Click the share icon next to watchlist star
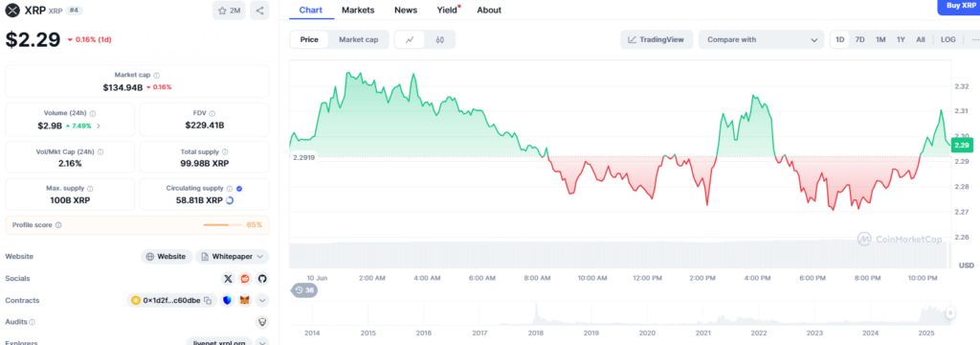Viewport: 980px width, 345px height. [x=259, y=10]
